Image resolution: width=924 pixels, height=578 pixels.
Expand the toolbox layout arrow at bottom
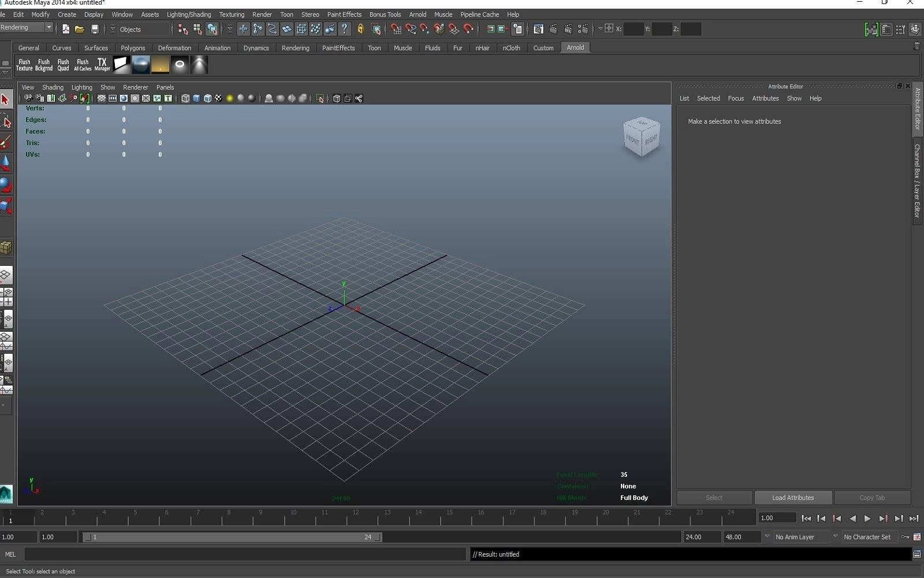coord(4,406)
